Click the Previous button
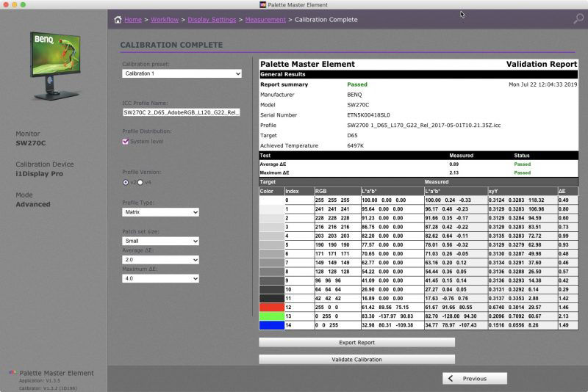The image size is (588, 392). (474, 378)
